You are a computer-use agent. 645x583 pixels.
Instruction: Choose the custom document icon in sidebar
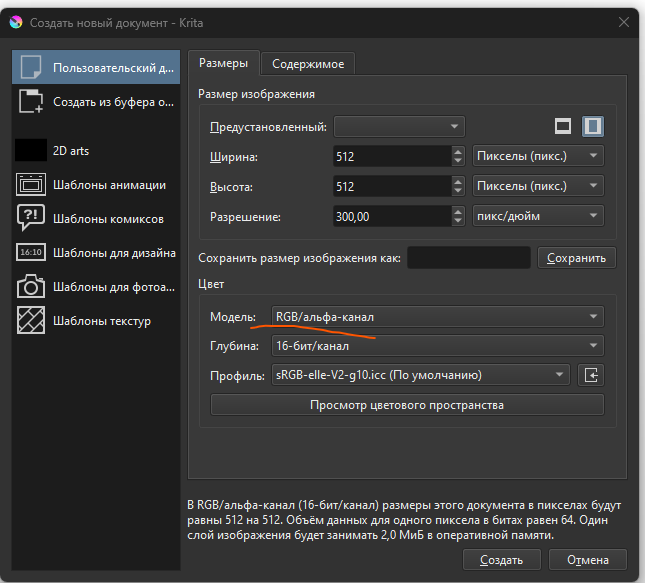31,67
